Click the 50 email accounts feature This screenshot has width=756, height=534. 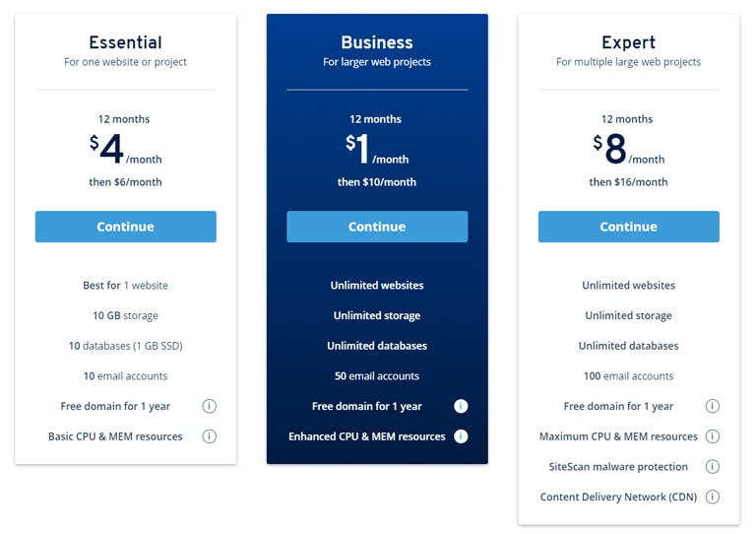(x=377, y=376)
